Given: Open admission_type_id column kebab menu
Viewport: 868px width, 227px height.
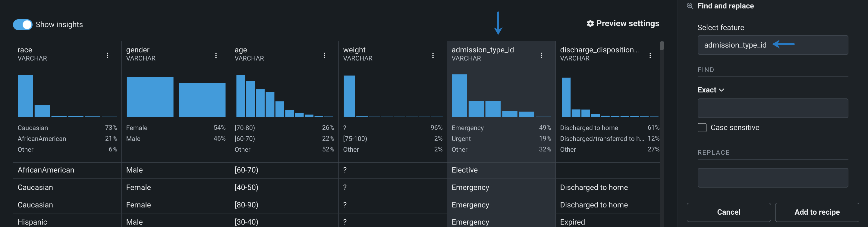Looking at the screenshot, I should [542, 55].
